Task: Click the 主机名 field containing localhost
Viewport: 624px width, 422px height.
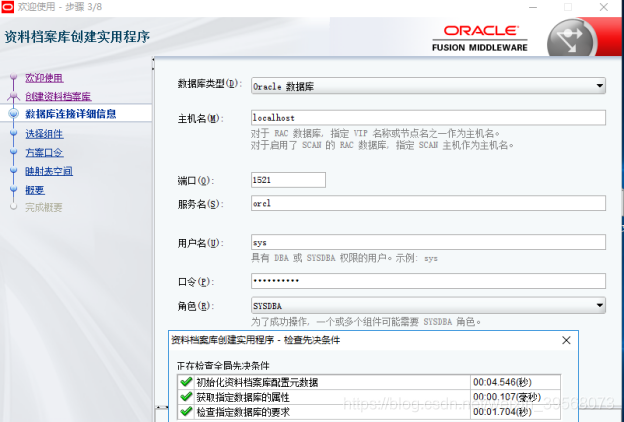Action: [428, 118]
